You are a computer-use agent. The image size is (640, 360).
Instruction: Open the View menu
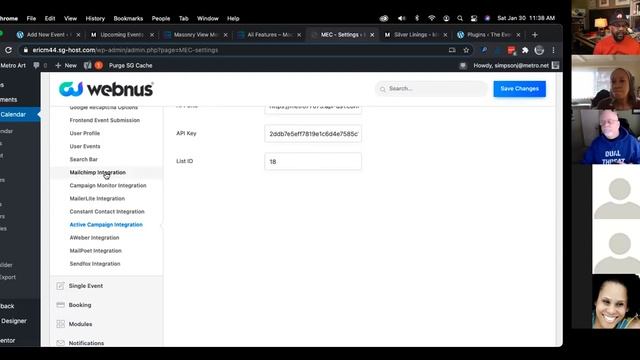coord(70,18)
